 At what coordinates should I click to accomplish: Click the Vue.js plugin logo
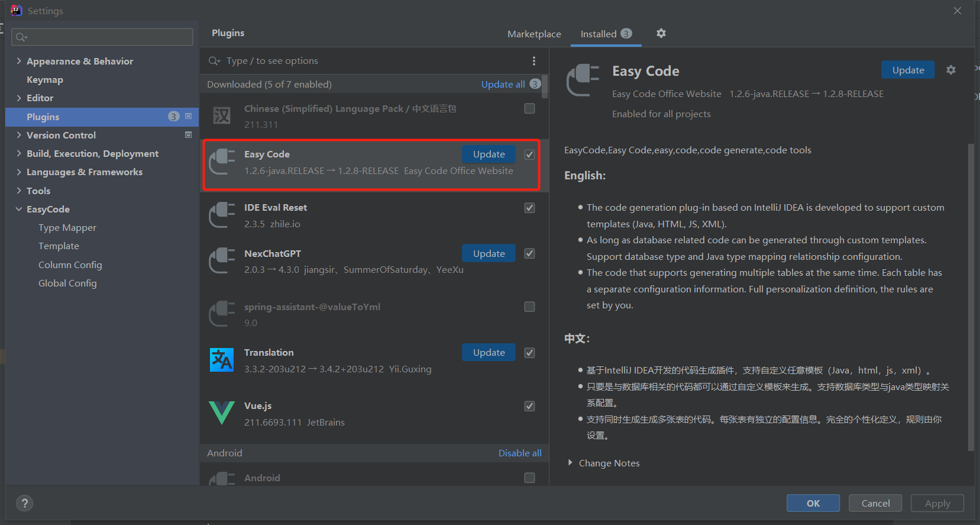(222, 413)
